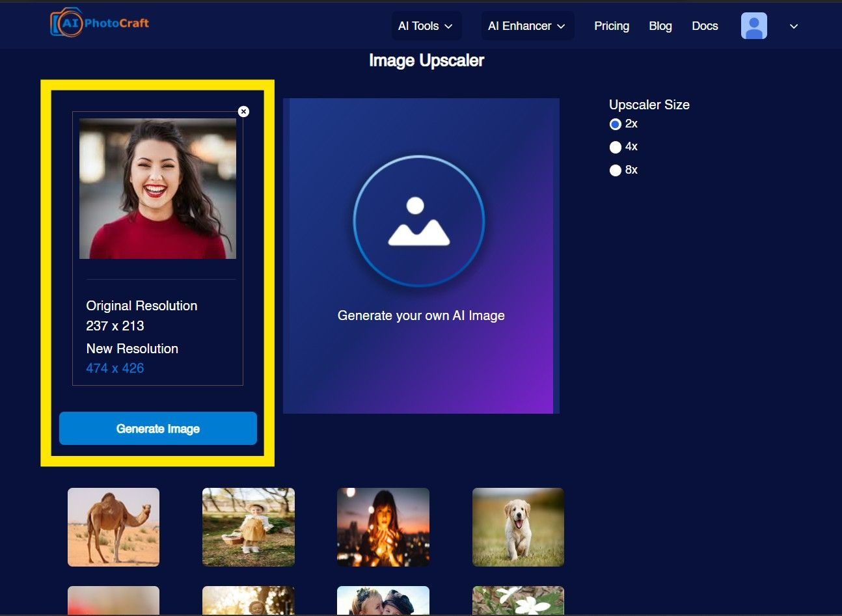Image resolution: width=842 pixels, height=616 pixels.
Task: Click the image placeholder icon
Action: (419, 221)
